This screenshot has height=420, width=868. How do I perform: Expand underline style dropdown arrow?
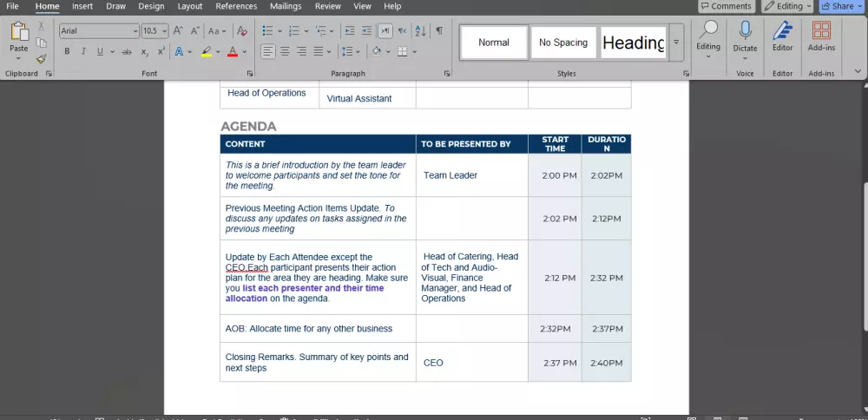coord(112,52)
